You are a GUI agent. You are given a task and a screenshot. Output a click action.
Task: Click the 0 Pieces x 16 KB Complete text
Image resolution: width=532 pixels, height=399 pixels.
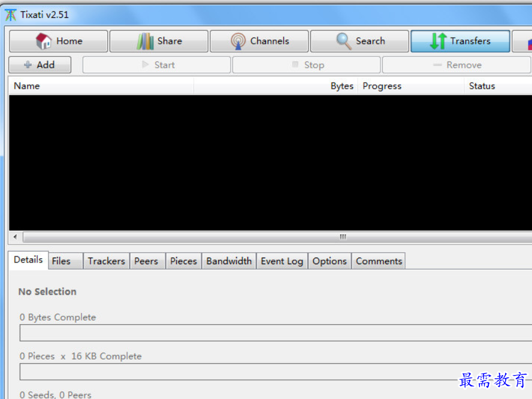(80, 356)
